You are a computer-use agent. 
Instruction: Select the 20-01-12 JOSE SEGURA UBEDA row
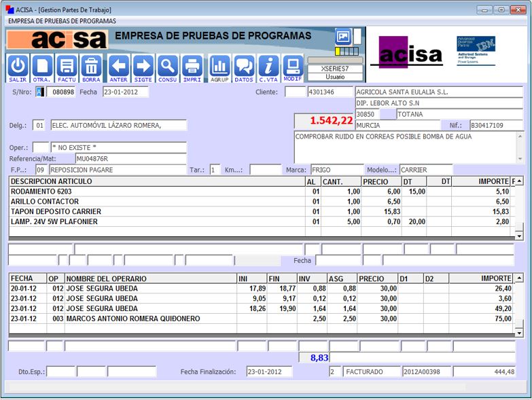(262, 289)
